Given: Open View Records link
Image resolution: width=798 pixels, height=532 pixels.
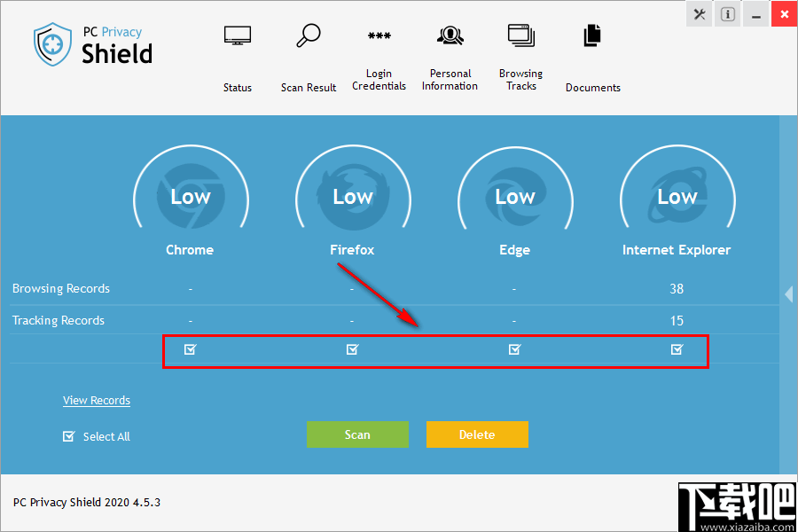Looking at the screenshot, I should [96, 400].
